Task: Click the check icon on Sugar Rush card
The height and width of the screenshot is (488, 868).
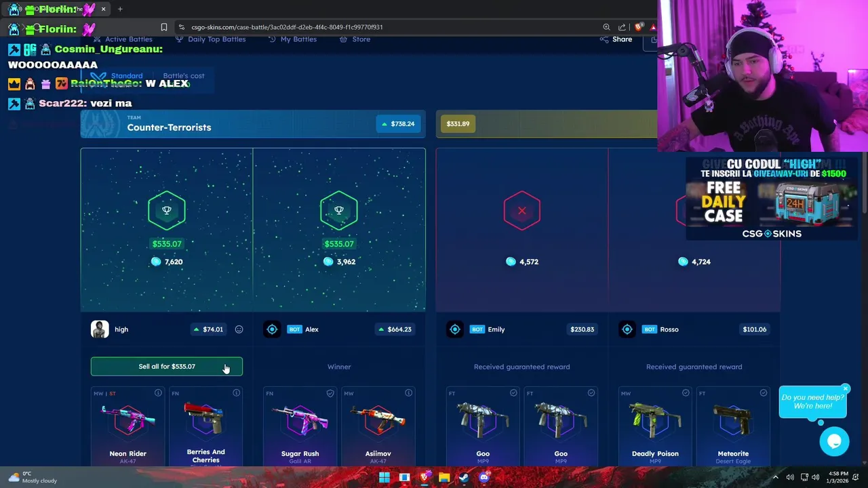Action: point(330,393)
